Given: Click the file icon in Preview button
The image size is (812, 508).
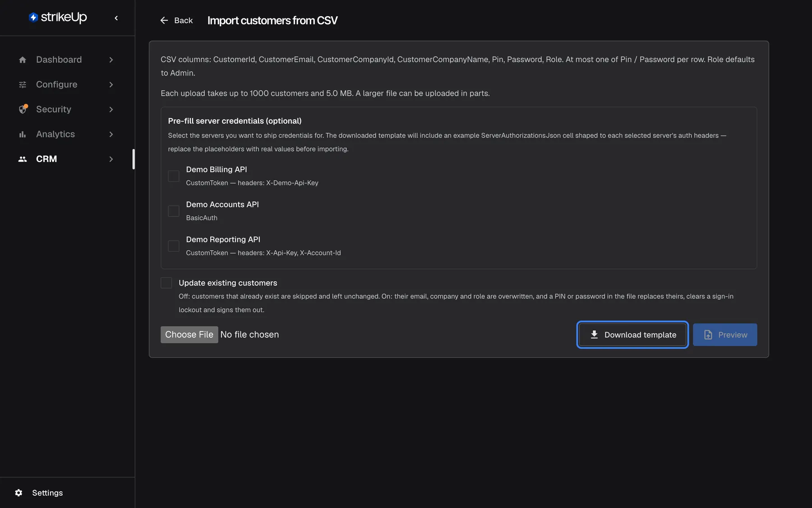Looking at the screenshot, I should [708, 335].
